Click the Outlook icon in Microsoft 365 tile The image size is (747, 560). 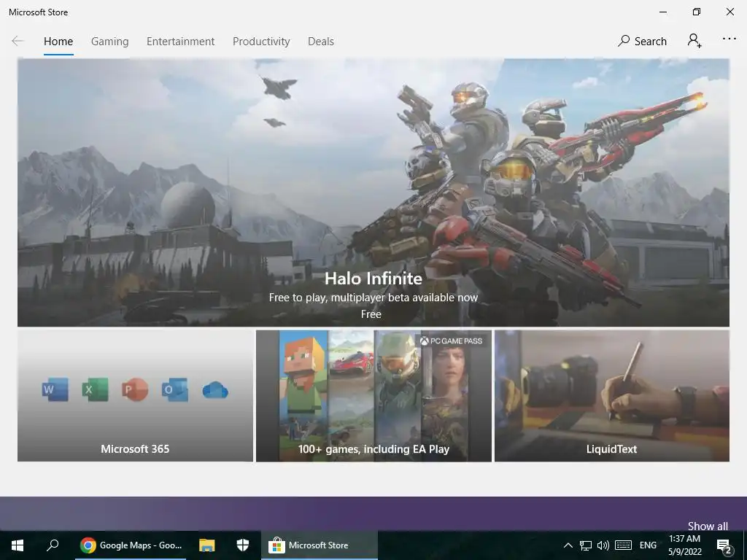[x=175, y=389]
